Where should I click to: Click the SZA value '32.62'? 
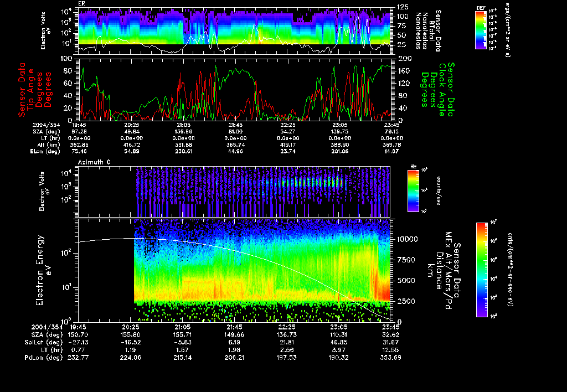[x=391, y=335]
